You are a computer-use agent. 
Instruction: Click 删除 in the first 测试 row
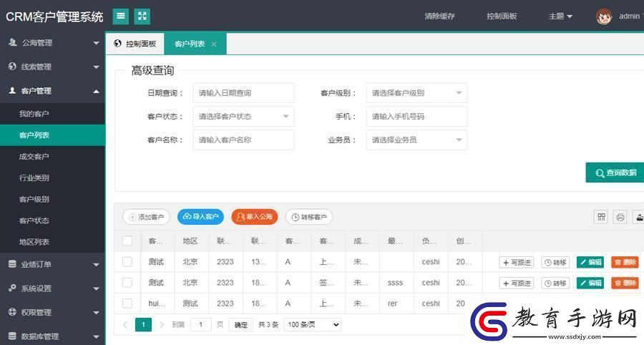pos(625,262)
